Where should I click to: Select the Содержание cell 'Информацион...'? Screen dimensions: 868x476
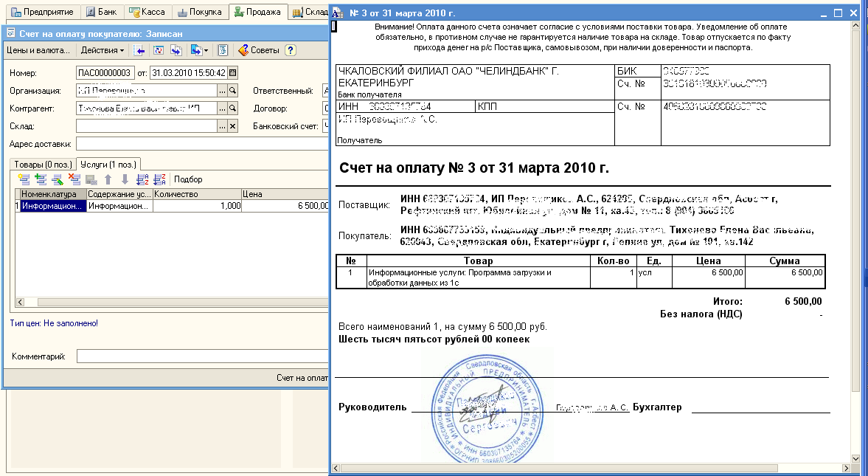click(x=119, y=206)
